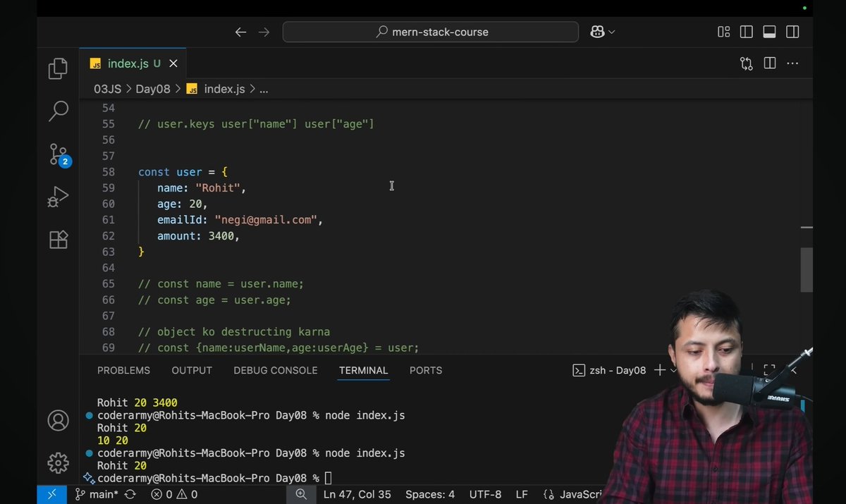This screenshot has width=846, height=504.
Task: Go back using the left arrow
Action: 240,32
